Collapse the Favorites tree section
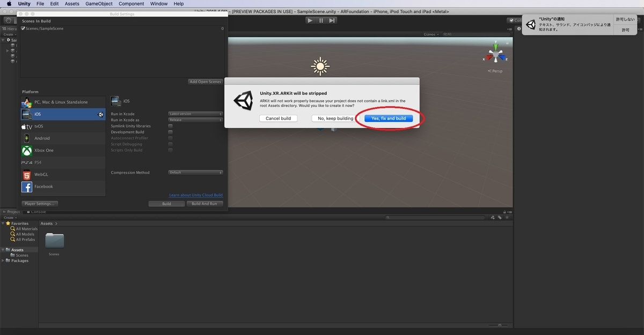Viewport: 644px width, 335px height. pos(3,224)
